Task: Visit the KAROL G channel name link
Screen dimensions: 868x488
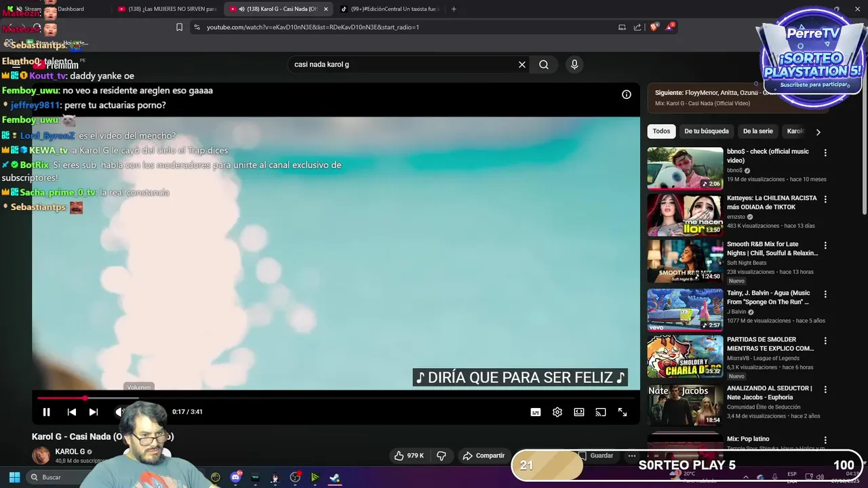Action: (x=70, y=451)
